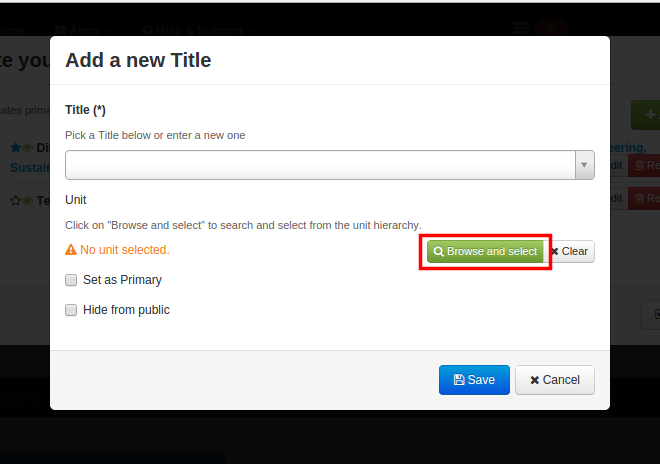Click the magnifier icon in Browse button
Screen dimensions: 660x464
[439, 251]
